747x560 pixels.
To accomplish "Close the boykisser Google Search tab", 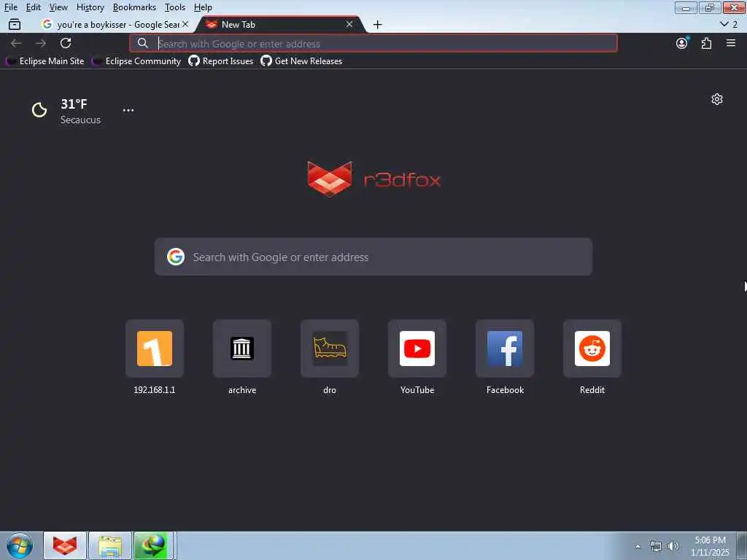I will pos(185,24).
